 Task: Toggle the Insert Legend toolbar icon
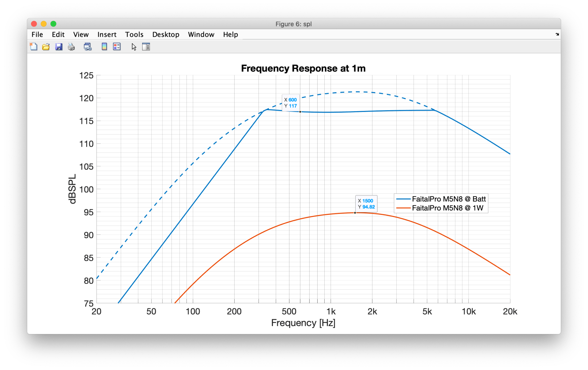point(117,47)
